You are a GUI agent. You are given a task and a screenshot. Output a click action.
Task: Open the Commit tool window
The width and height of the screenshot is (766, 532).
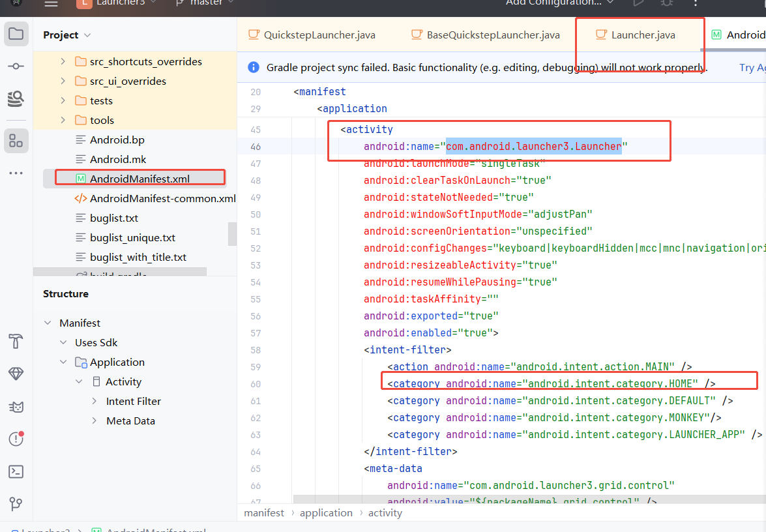tap(16, 66)
